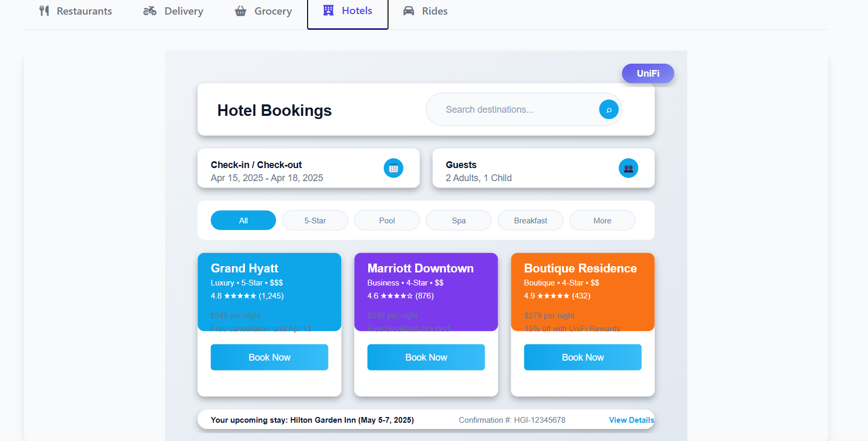Click '15% off with UniFi Rewards' text
The height and width of the screenshot is (441, 868).
(x=572, y=328)
